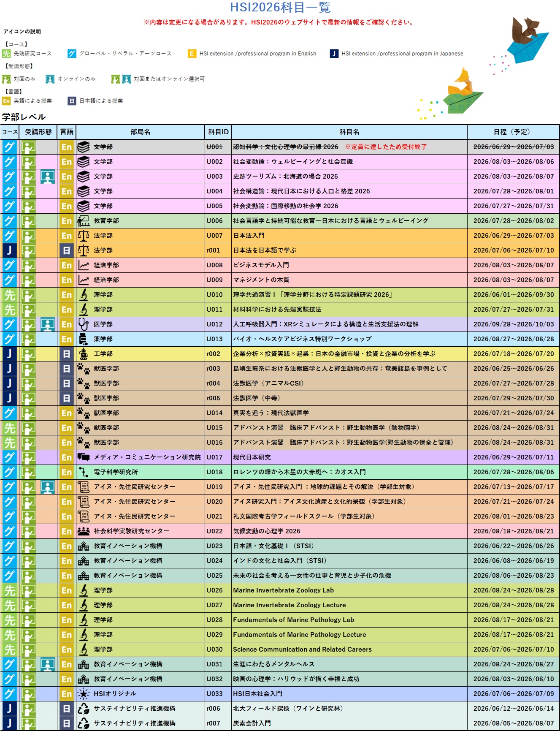Click the 日程（予定） column header
This screenshot has width=560, height=731.
point(513,132)
